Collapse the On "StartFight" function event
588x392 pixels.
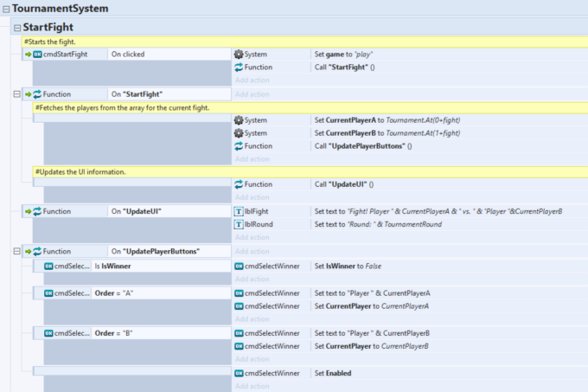pyautogui.click(x=16, y=94)
